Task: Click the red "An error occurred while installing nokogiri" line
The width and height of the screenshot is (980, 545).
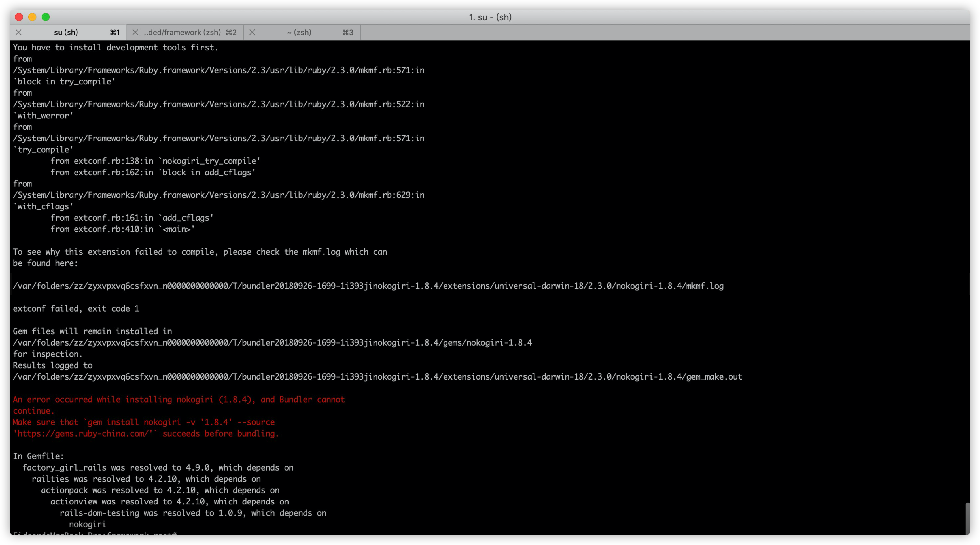Action: [179, 399]
